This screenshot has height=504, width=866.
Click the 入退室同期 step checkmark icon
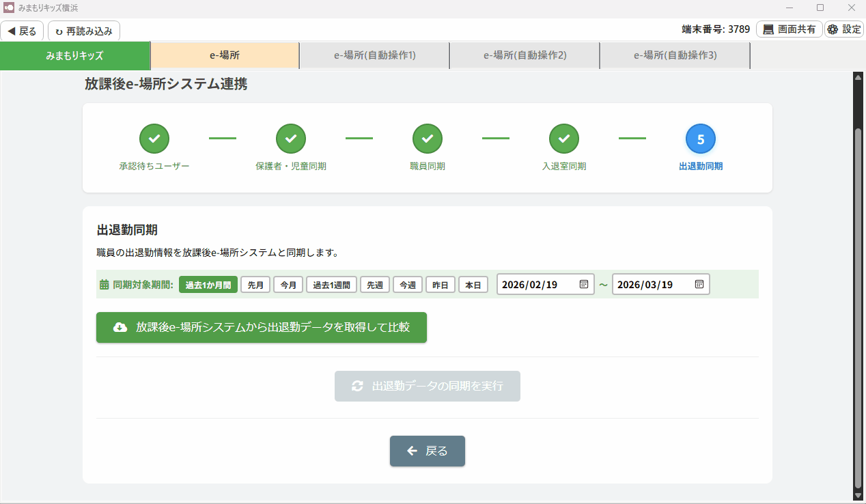click(564, 139)
